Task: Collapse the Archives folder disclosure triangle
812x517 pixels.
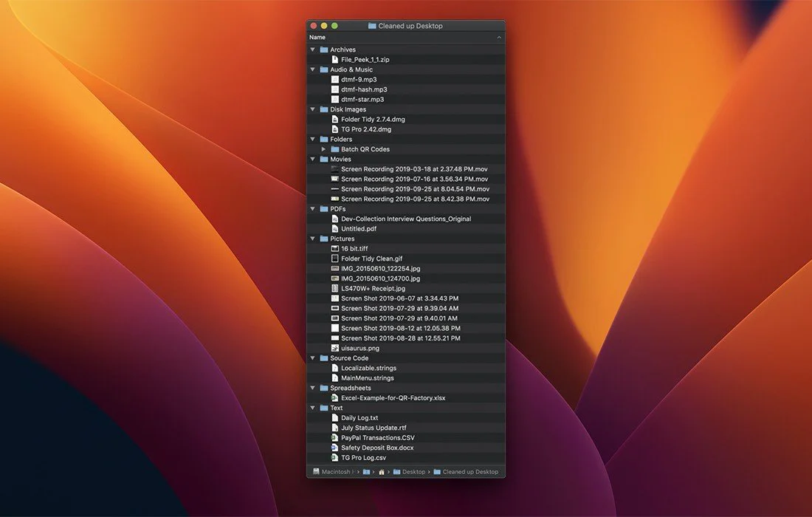Action: click(x=314, y=49)
